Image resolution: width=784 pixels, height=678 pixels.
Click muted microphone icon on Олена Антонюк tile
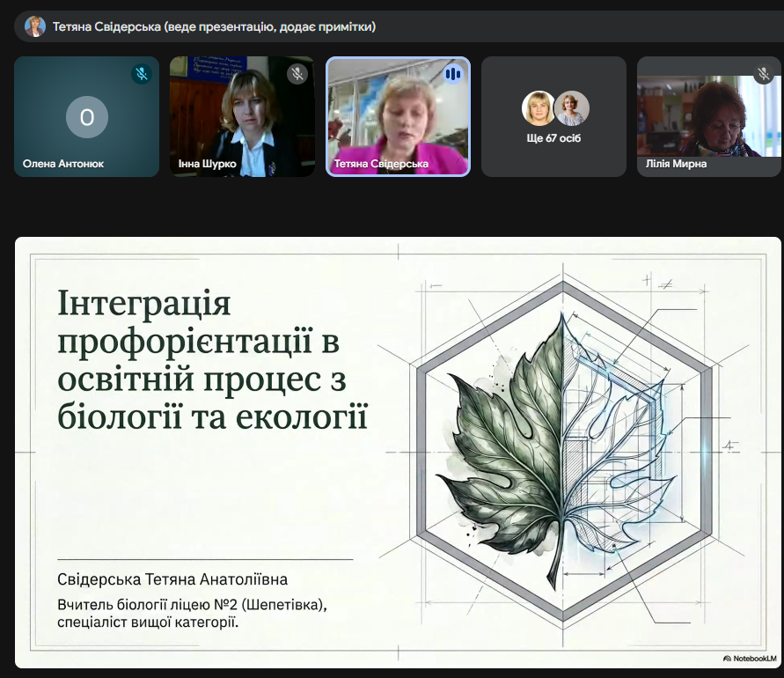(x=141, y=74)
